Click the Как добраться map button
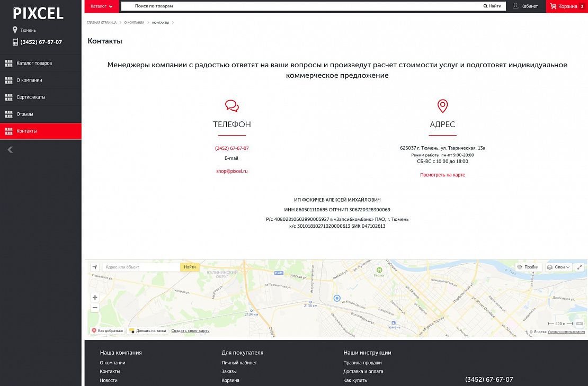 (108, 330)
